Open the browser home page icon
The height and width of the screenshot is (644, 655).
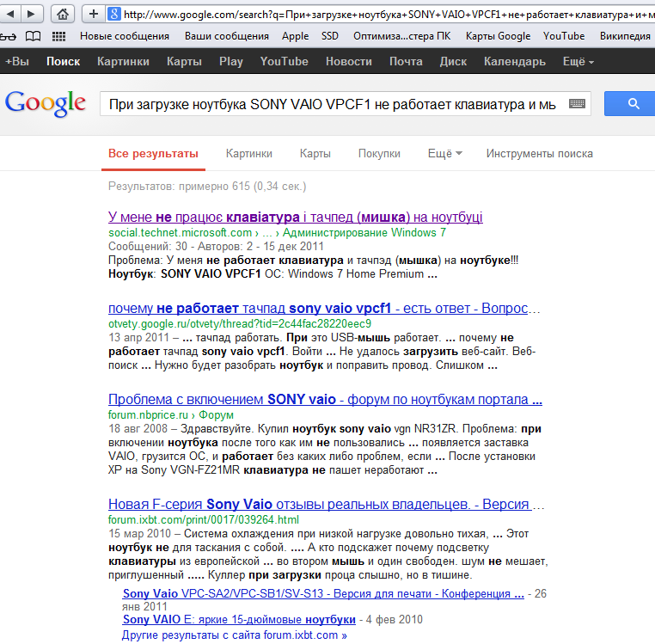[x=63, y=15]
